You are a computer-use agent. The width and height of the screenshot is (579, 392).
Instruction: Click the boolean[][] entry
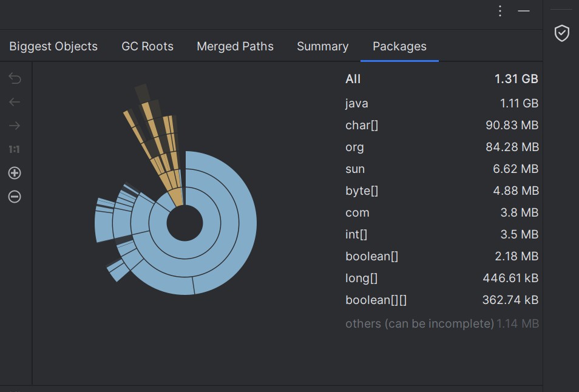(442, 300)
